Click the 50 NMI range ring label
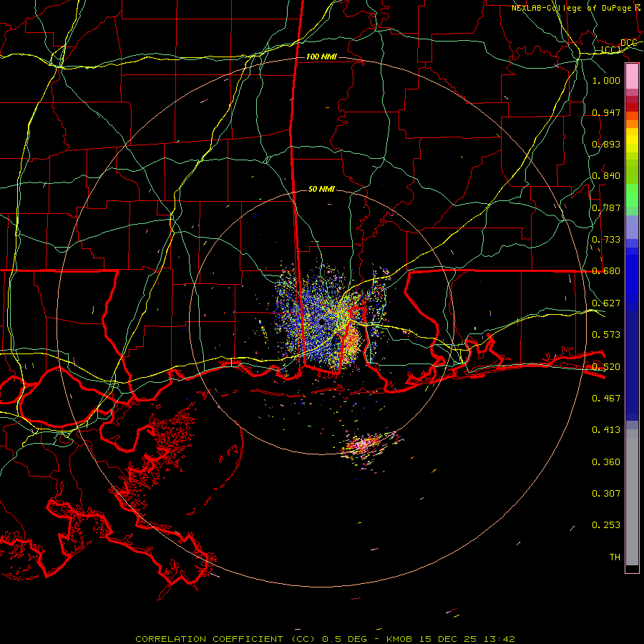 click(x=321, y=189)
